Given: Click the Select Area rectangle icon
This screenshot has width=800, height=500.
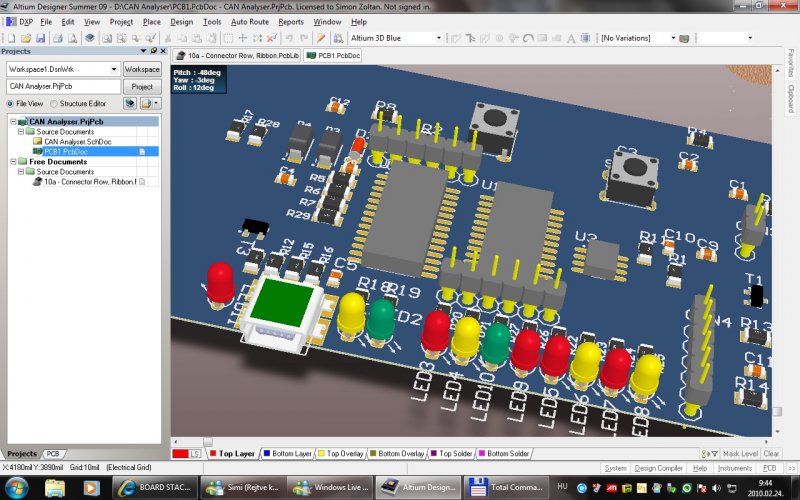Looking at the screenshot, I should [x=228, y=38].
